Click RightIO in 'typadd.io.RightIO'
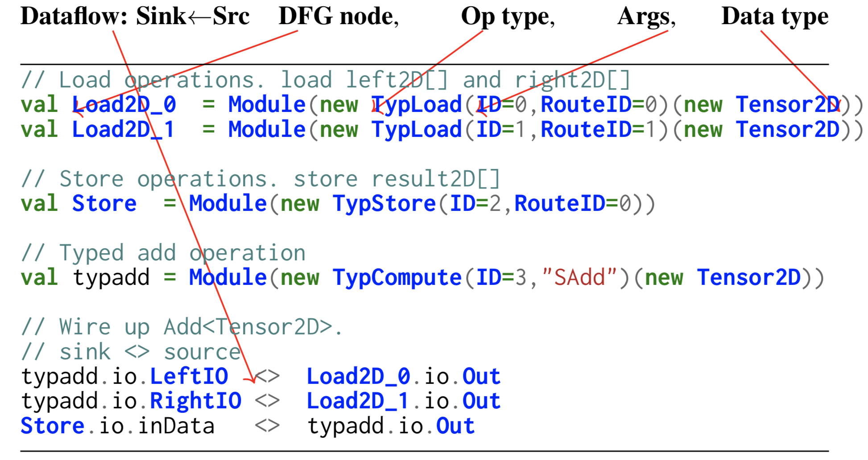The height and width of the screenshot is (460, 868). click(196, 401)
